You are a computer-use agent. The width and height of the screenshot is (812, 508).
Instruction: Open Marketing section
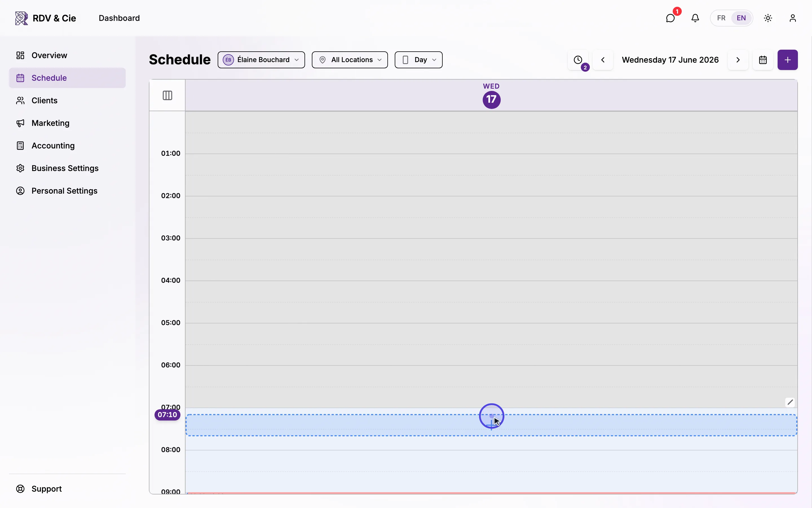(x=67, y=123)
